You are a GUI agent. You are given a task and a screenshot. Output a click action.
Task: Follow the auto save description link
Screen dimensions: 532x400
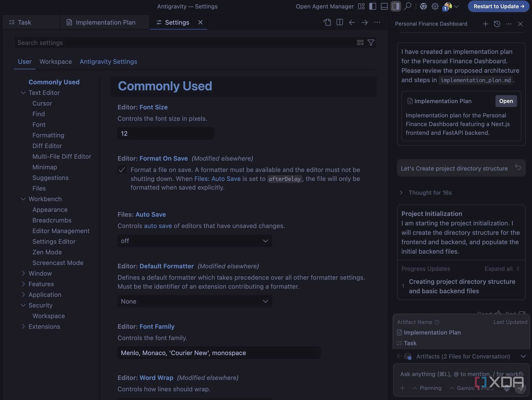click(x=158, y=226)
